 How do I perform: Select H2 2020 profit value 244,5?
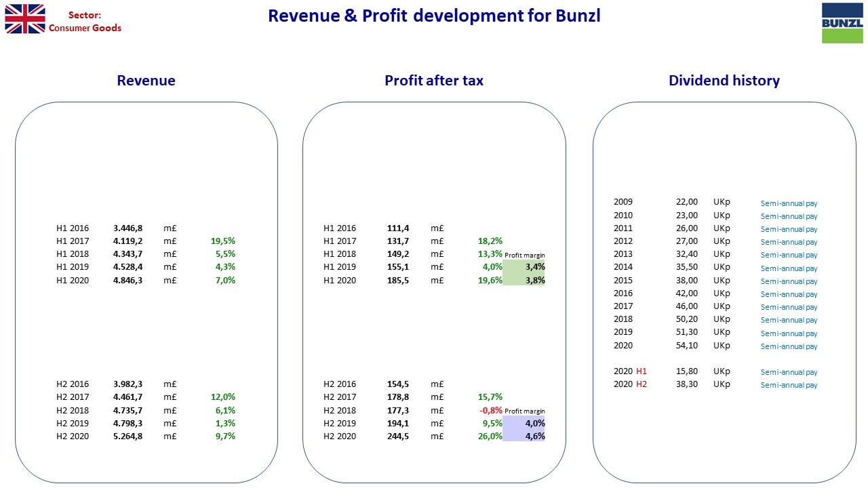(398, 436)
